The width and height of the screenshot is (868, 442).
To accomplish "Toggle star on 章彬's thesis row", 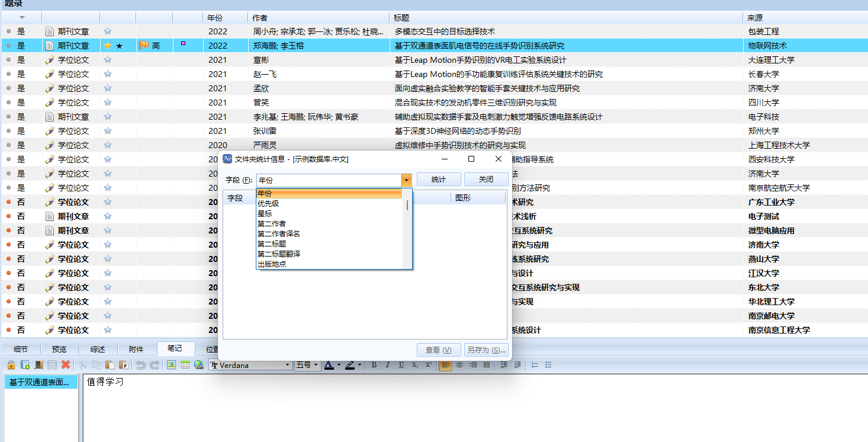I will [x=108, y=60].
